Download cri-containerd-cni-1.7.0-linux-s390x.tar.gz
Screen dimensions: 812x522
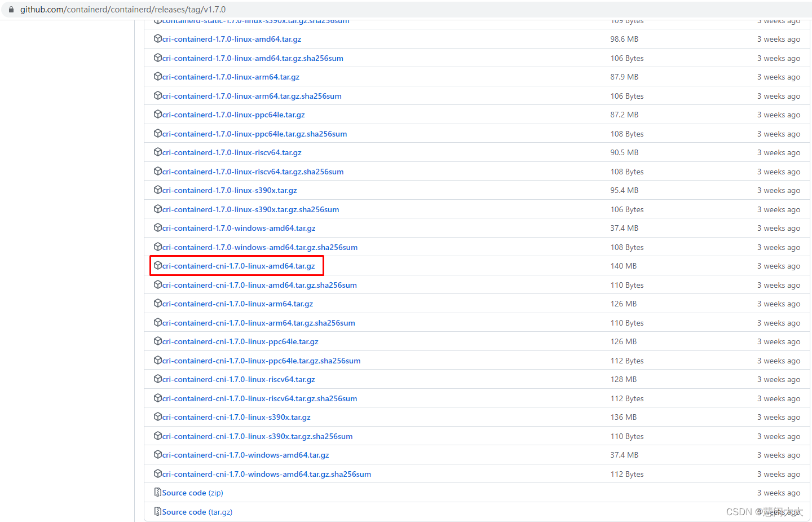point(236,417)
